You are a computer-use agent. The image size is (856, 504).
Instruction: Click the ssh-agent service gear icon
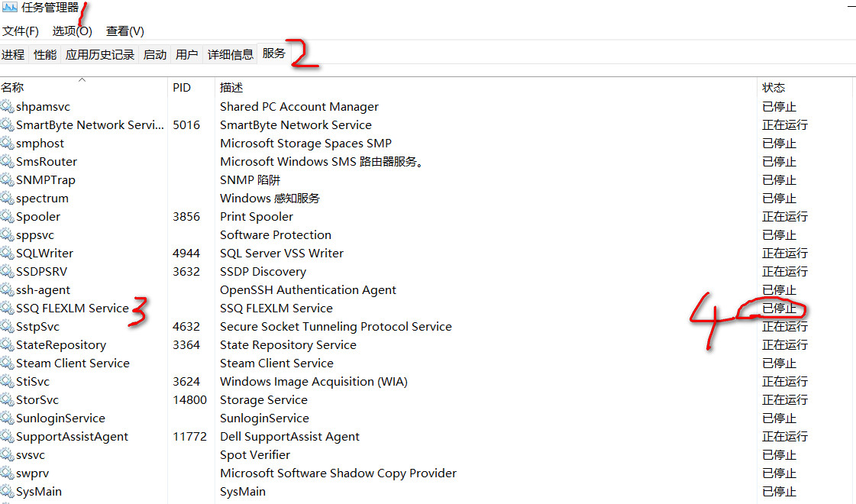click(8, 290)
